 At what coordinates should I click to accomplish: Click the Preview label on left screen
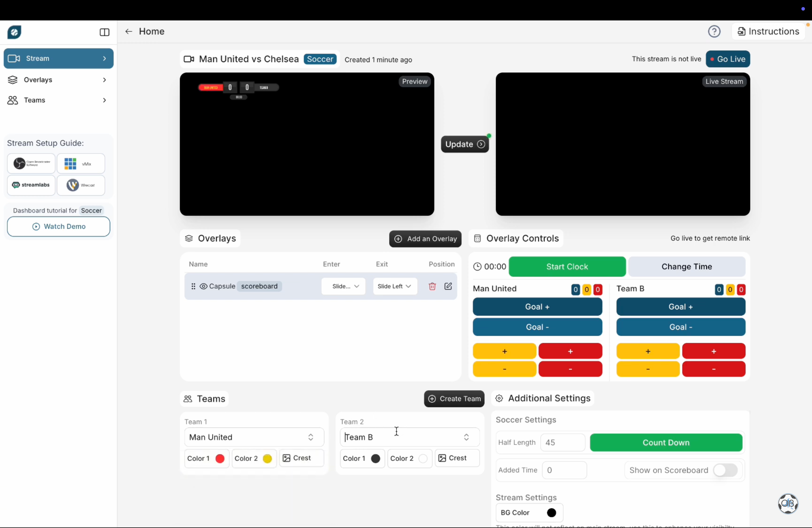(415, 81)
